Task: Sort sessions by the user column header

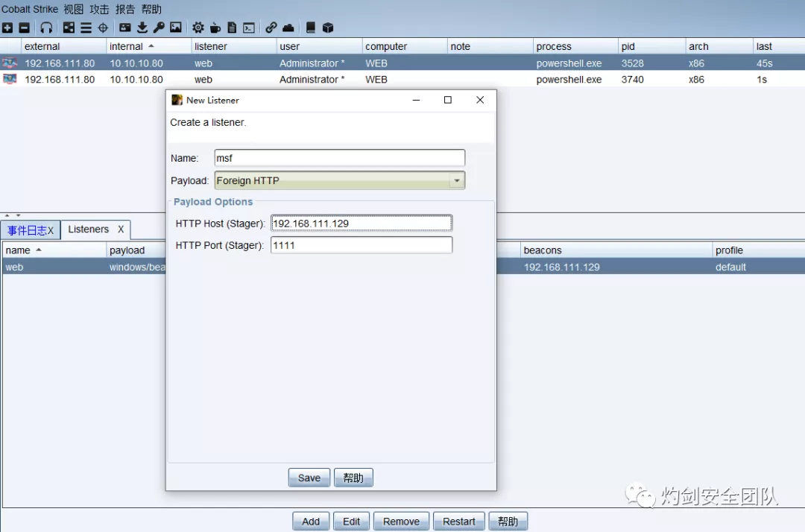Action: [319, 46]
